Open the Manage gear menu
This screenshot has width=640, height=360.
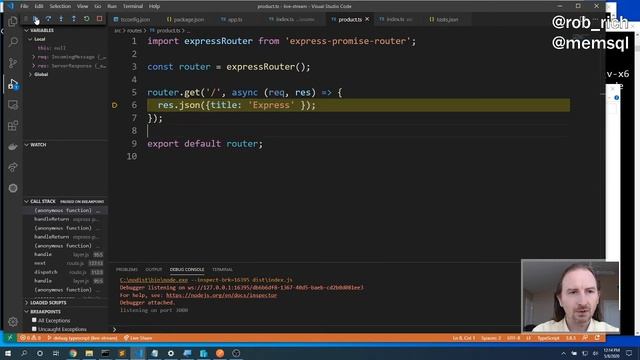[13, 322]
